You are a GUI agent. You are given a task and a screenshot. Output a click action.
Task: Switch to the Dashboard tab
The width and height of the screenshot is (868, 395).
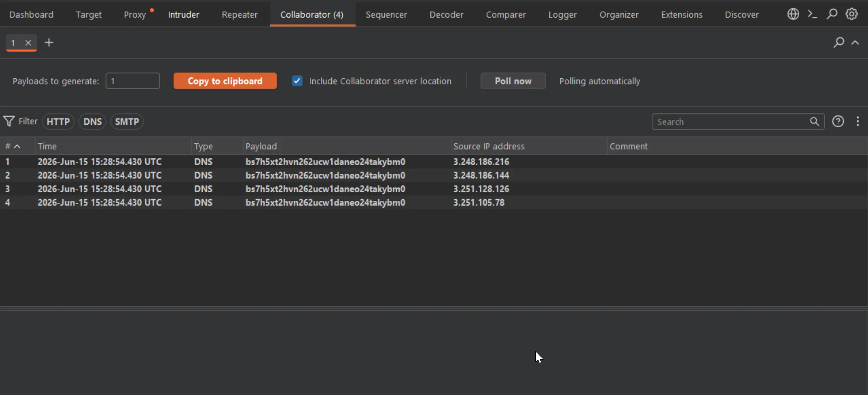(31, 14)
